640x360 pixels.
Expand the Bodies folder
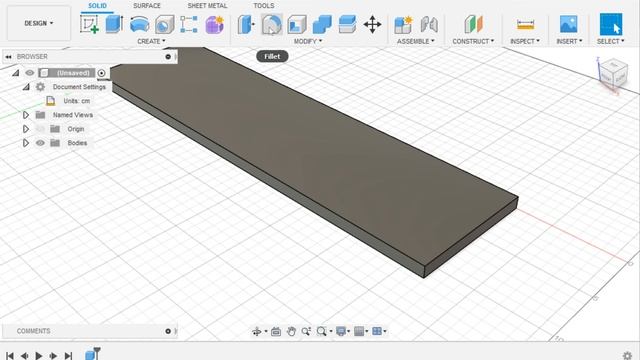[x=26, y=143]
